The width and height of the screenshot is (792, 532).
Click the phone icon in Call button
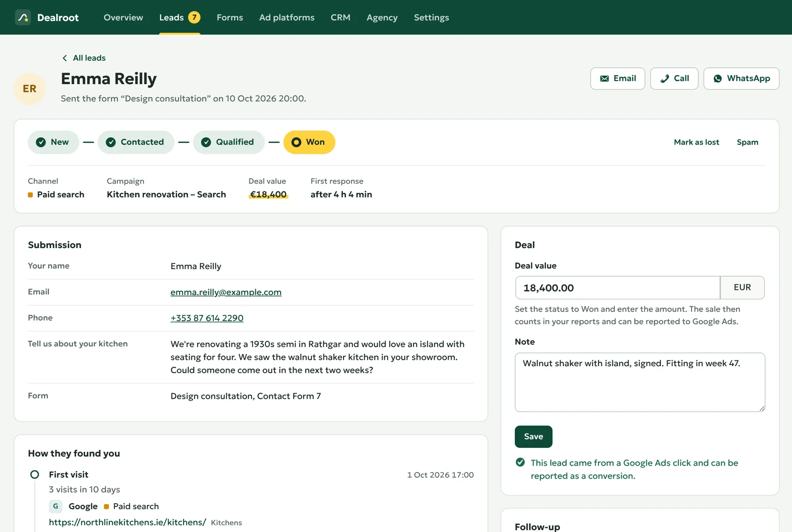pos(665,78)
